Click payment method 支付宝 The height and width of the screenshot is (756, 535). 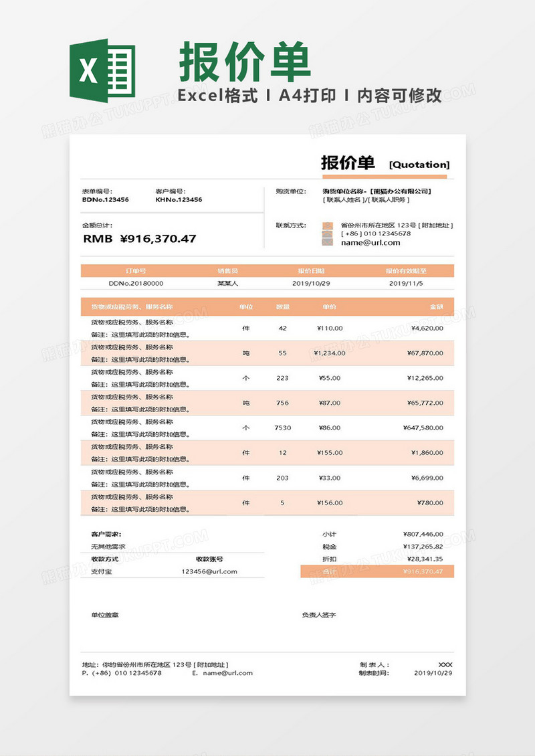102,572
